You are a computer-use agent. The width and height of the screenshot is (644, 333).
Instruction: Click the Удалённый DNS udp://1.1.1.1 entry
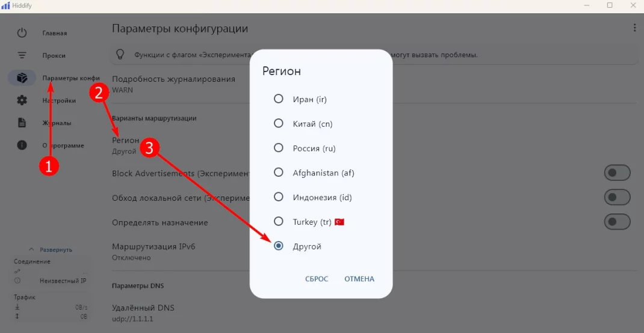pyautogui.click(x=146, y=313)
